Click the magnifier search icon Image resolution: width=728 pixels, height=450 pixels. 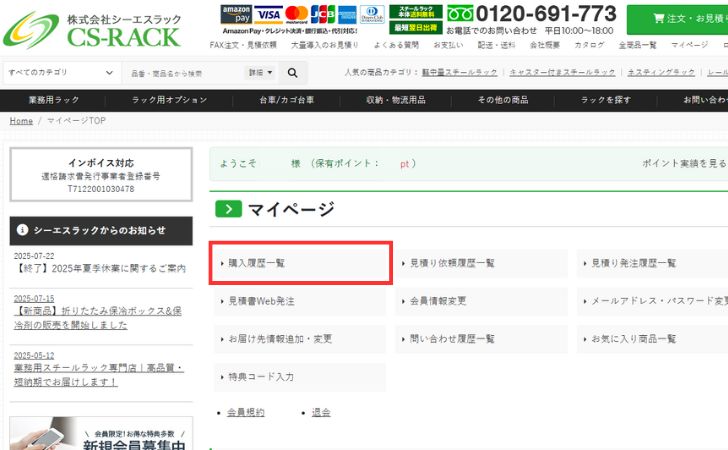click(x=292, y=72)
